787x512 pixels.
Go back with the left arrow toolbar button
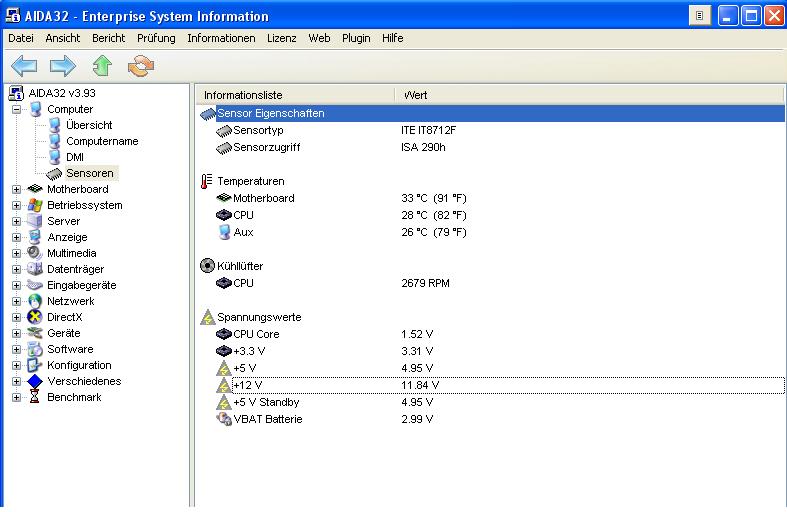(24, 66)
